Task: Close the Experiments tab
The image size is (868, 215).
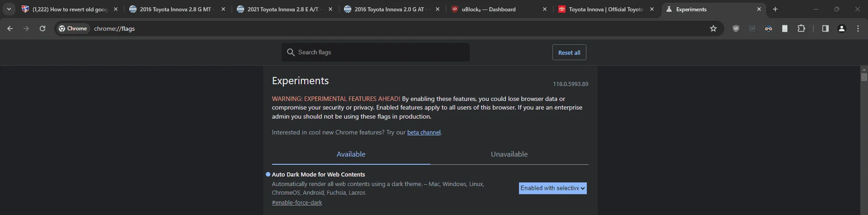Action: click(759, 9)
